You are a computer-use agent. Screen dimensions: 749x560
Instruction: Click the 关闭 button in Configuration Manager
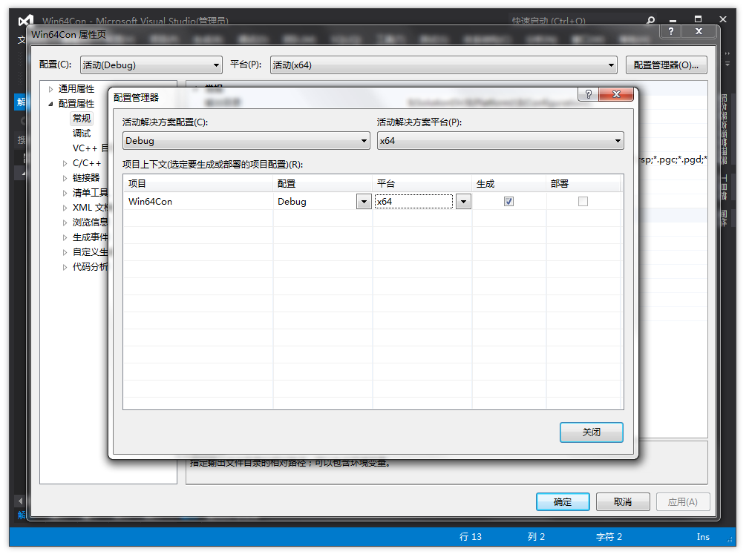click(x=592, y=432)
